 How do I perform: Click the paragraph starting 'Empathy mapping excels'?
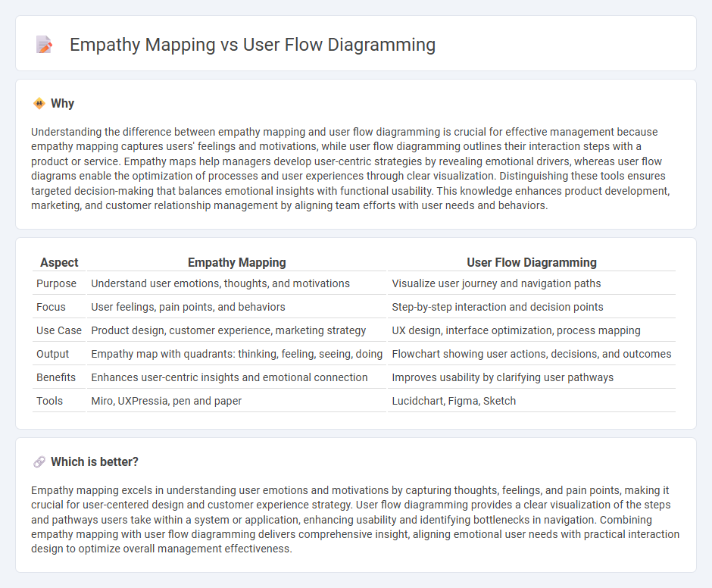tap(355, 519)
